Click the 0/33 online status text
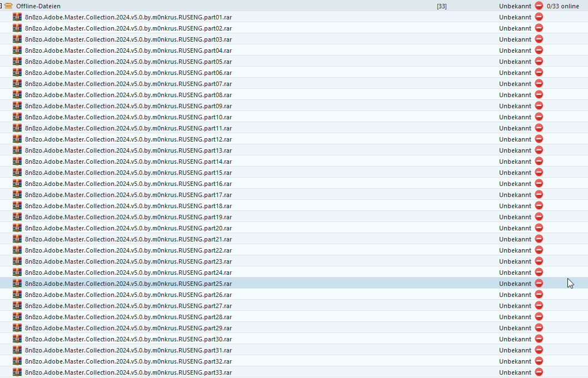The image size is (588, 378). tap(563, 6)
